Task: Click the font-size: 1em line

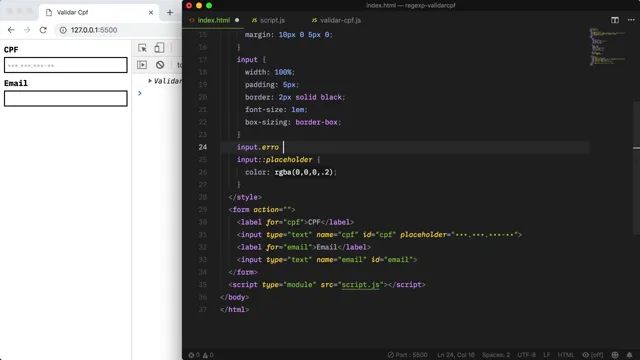Action: [276, 109]
